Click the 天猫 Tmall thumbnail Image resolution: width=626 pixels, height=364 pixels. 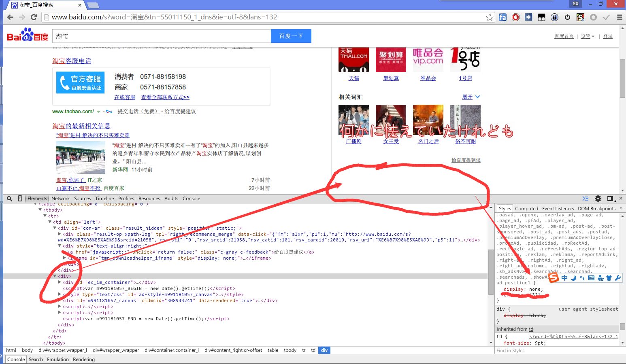pyautogui.click(x=353, y=60)
